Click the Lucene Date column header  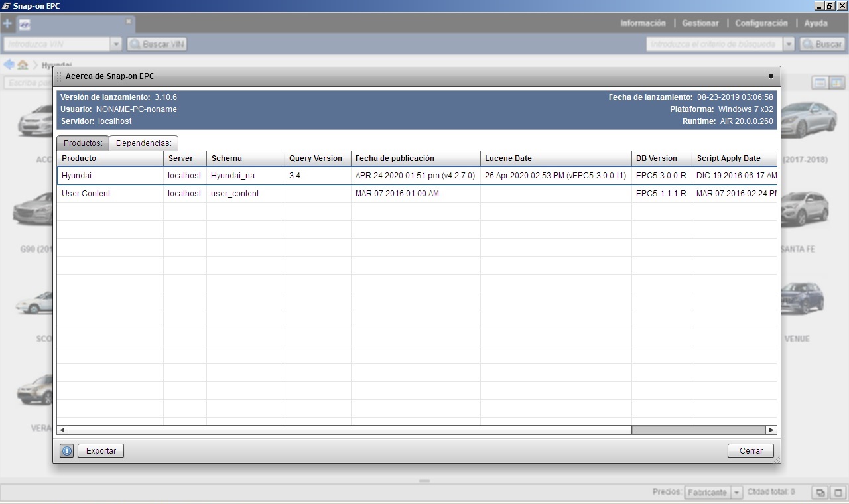pyautogui.click(x=556, y=158)
